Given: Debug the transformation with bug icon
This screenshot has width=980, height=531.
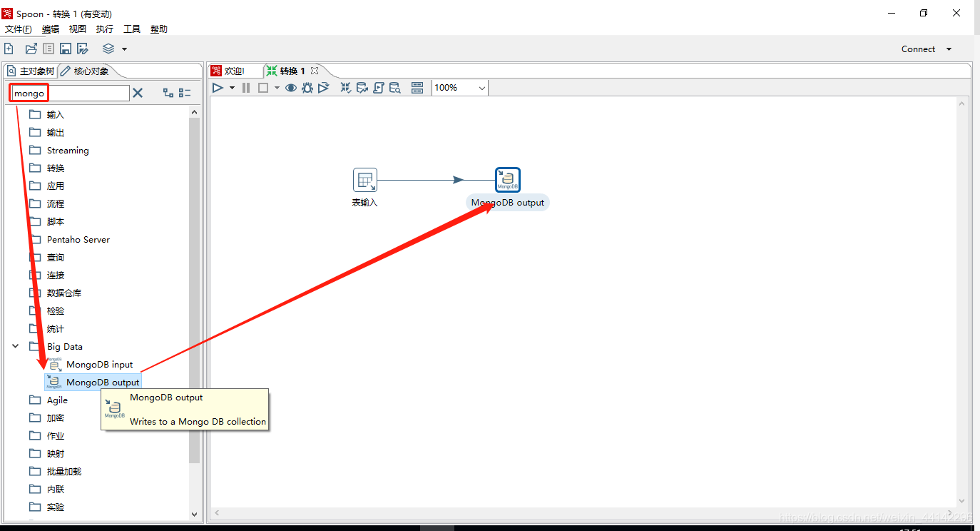Looking at the screenshot, I should (307, 88).
